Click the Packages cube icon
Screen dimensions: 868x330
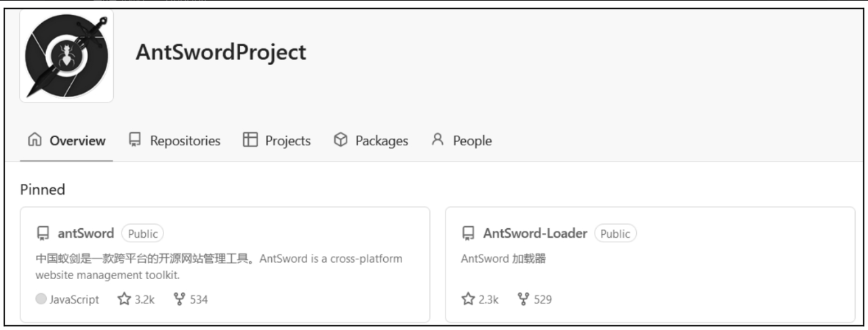(340, 141)
